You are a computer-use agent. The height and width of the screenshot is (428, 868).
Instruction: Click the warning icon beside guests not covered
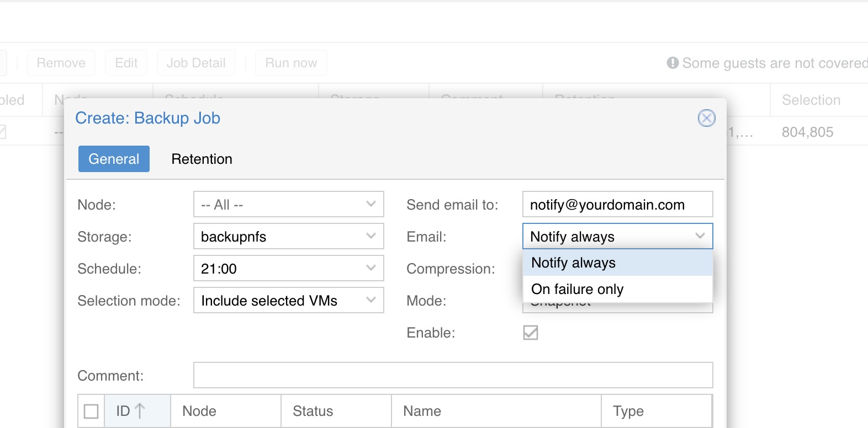click(x=672, y=63)
